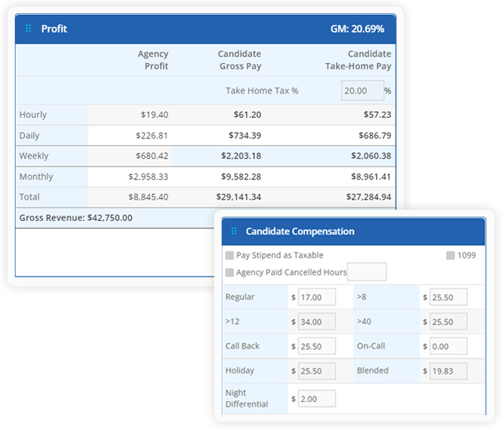Edit the >8 overtime rate field
Screen dimensions: 504x430
(x=448, y=297)
